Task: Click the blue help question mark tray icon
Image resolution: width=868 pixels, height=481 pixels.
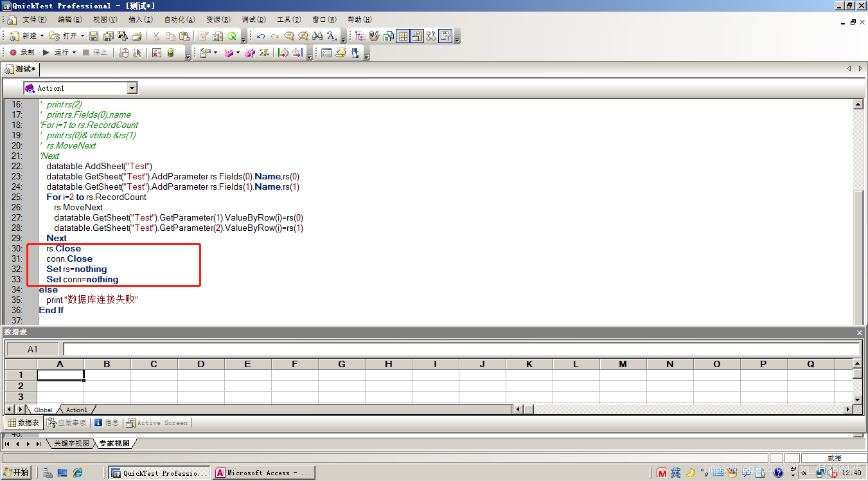Action: [x=778, y=473]
